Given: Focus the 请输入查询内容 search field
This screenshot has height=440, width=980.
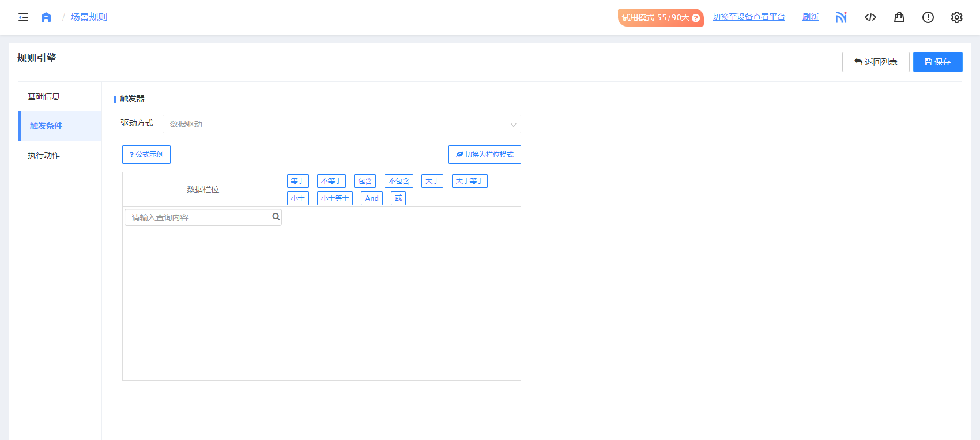Looking at the screenshot, I should tap(199, 217).
